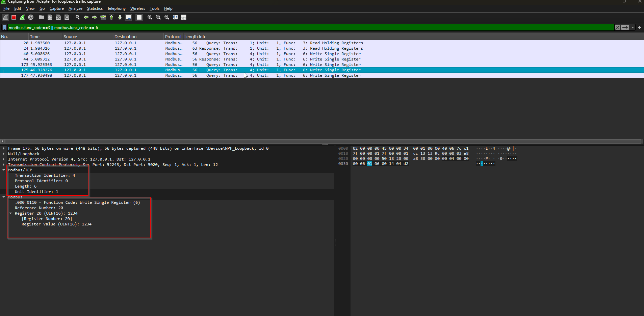Expand Transmission Control Protocol node
644x316 pixels.
coord(4,165)
